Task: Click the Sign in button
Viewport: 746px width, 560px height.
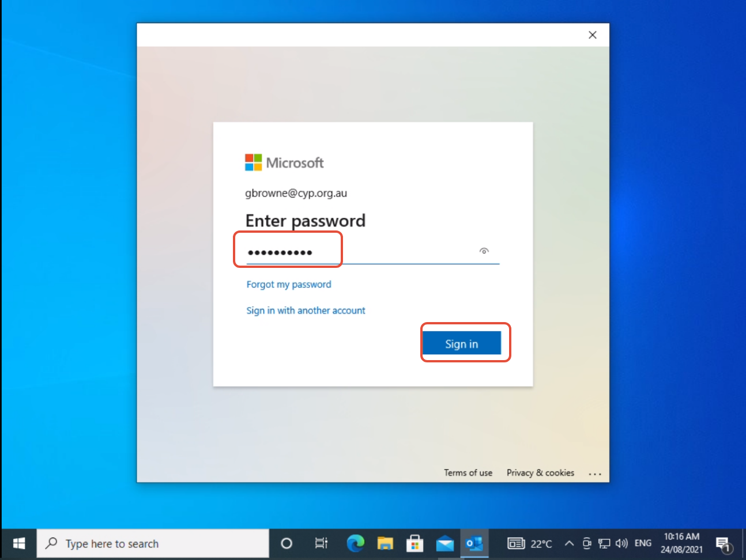Action: (462, 343)
